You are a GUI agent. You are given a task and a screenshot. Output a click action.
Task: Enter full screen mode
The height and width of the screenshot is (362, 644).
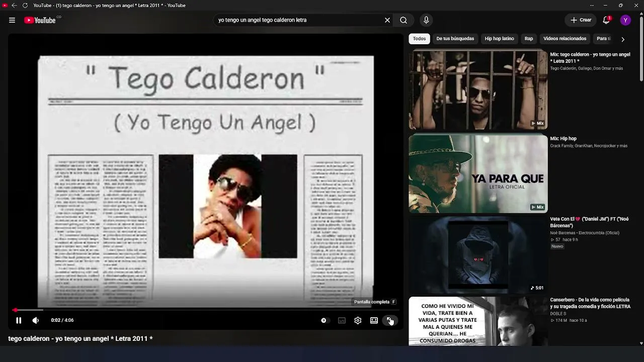tap(390, 320)
